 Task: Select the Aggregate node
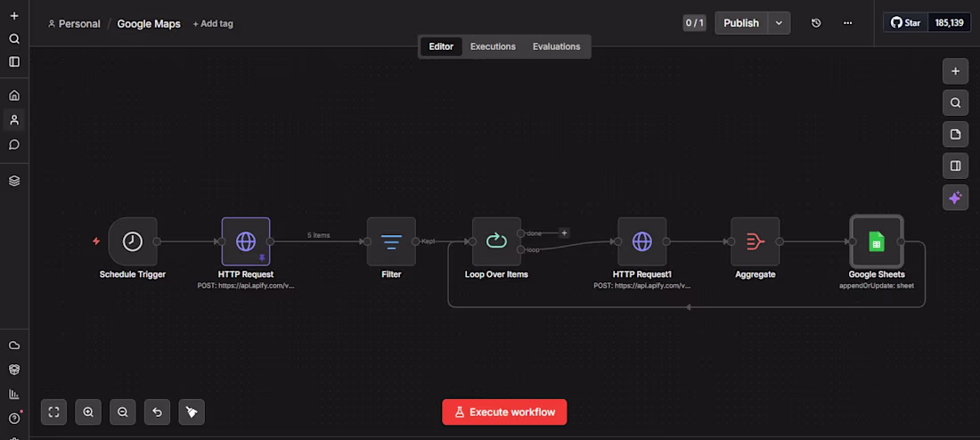click(755, 241)
